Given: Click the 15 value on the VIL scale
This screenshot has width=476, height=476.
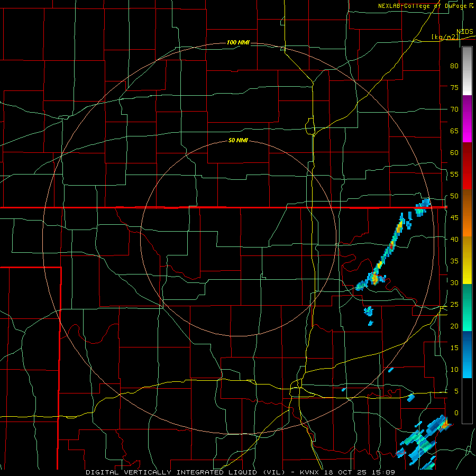Looking at the screenshot, I should (x=454, y=347).
